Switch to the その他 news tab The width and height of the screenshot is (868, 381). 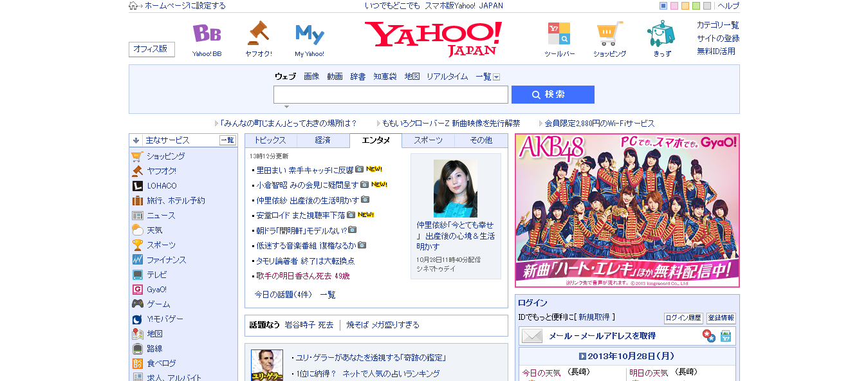click(481, 140)
